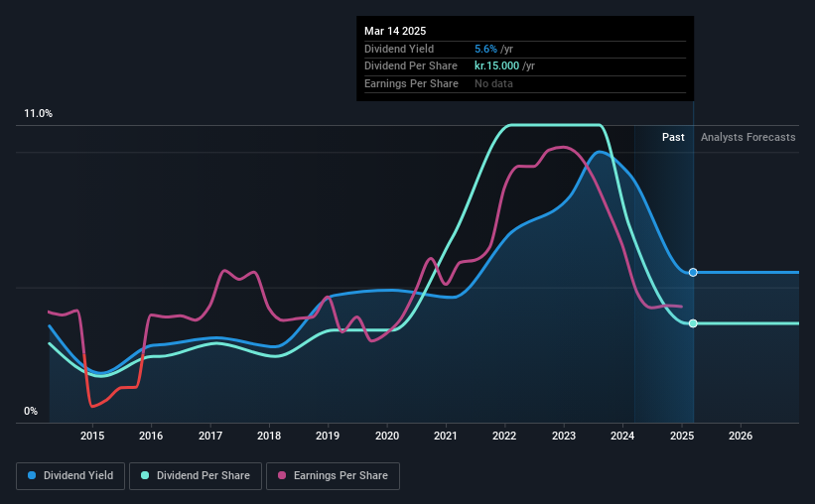Click the tooltip's Dividend Per Share row label
The height and width of the screenshot is (504, 815).
pyautogui.click(x=411, y=66)
